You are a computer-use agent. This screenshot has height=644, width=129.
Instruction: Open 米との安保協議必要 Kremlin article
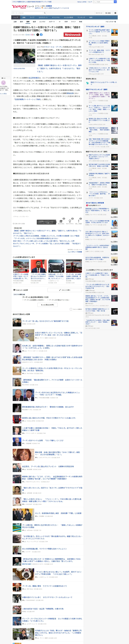pyautogui.click(x=44, y=549)
